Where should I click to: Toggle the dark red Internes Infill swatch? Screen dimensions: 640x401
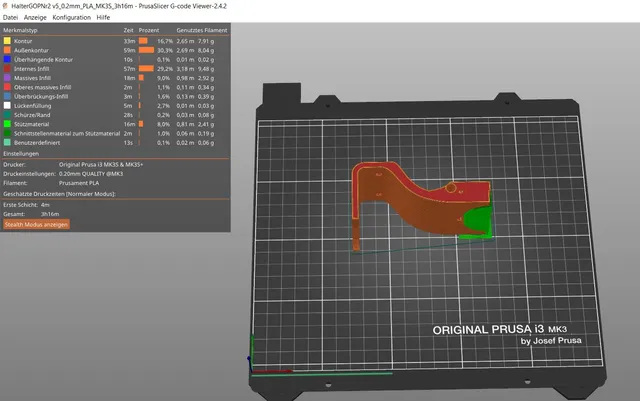[x=7, y=69]
